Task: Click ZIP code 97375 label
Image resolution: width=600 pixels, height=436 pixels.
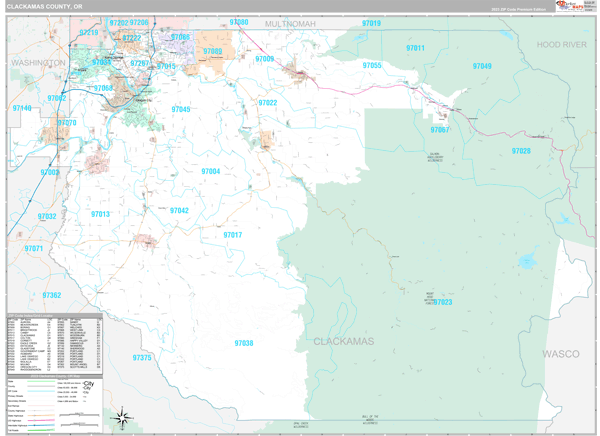Action: 142,357
